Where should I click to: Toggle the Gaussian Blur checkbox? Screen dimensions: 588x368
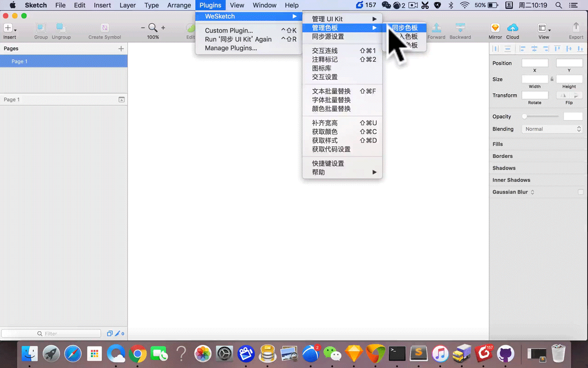click(x=581, y=192)
